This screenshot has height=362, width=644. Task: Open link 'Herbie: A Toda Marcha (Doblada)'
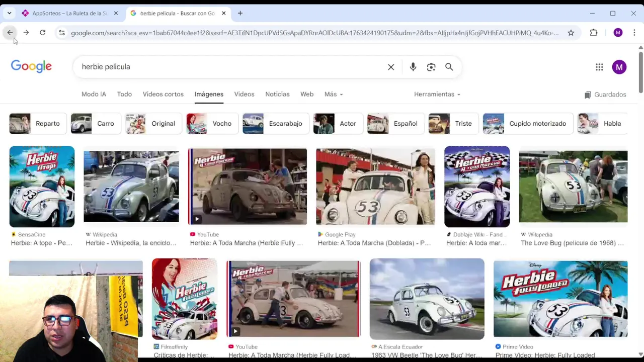point(374,243)
